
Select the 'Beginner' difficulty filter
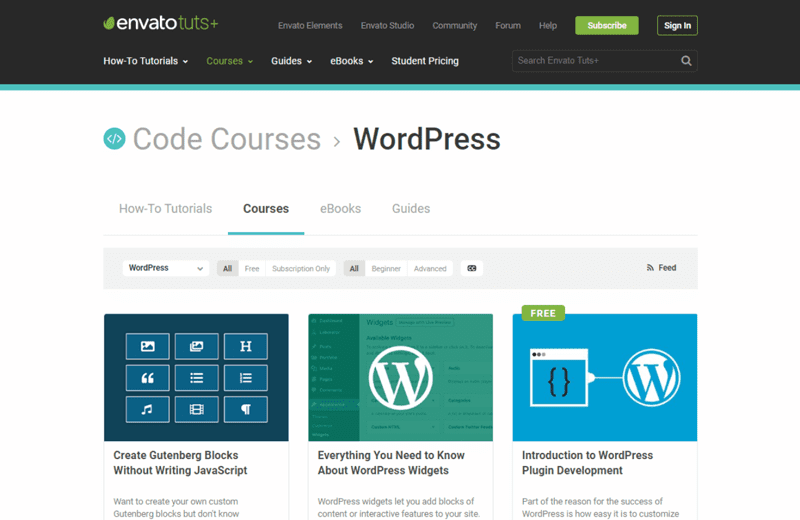pyautogui.click(x=386, y=268)
